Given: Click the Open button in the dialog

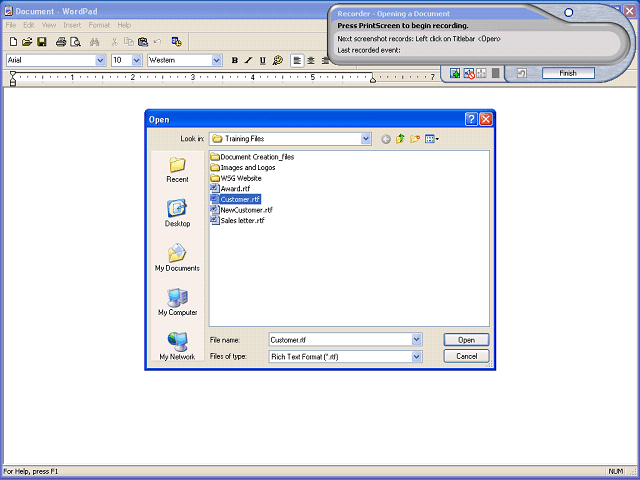Looking at the screenshot, I should (x=466, y=340).
